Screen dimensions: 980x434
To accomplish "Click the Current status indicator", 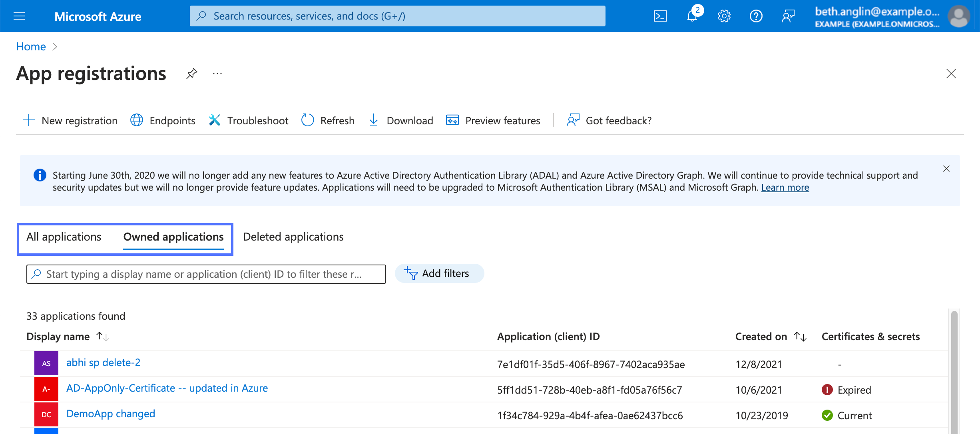I will click(x=847, y=415).
